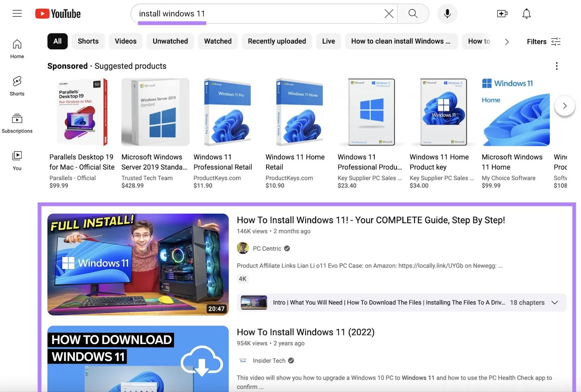This screenshot has height=392, width=581.
Task: Click the YouTube logo
Action: tap(58, 14)
